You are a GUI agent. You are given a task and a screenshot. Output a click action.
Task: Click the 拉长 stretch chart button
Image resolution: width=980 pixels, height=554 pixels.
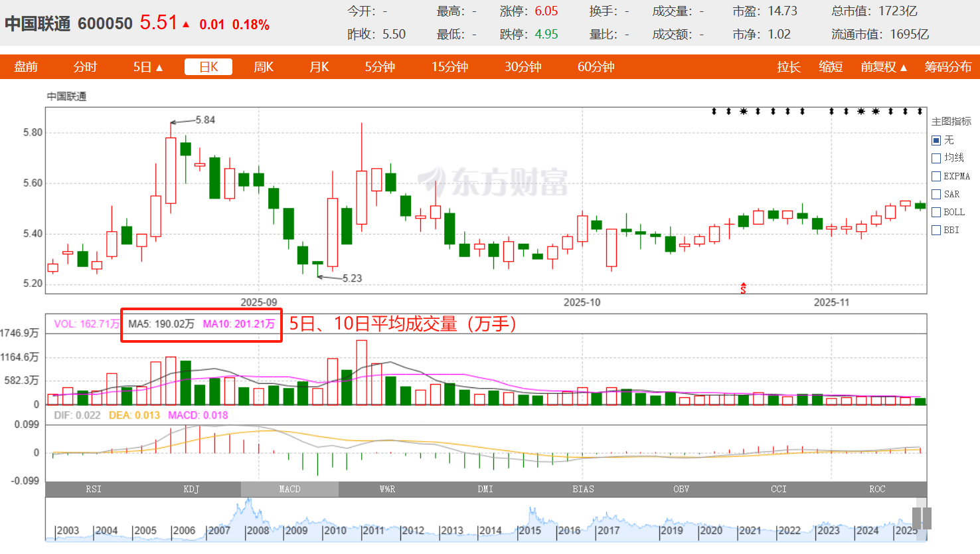tap(789, 67)
